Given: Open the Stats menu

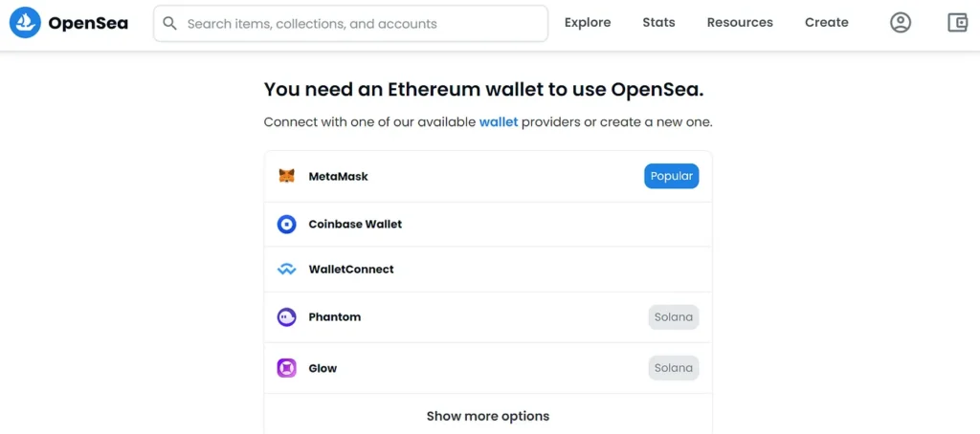Looking at the screenshot, I should pyautogui.click(x=658, y=23).
